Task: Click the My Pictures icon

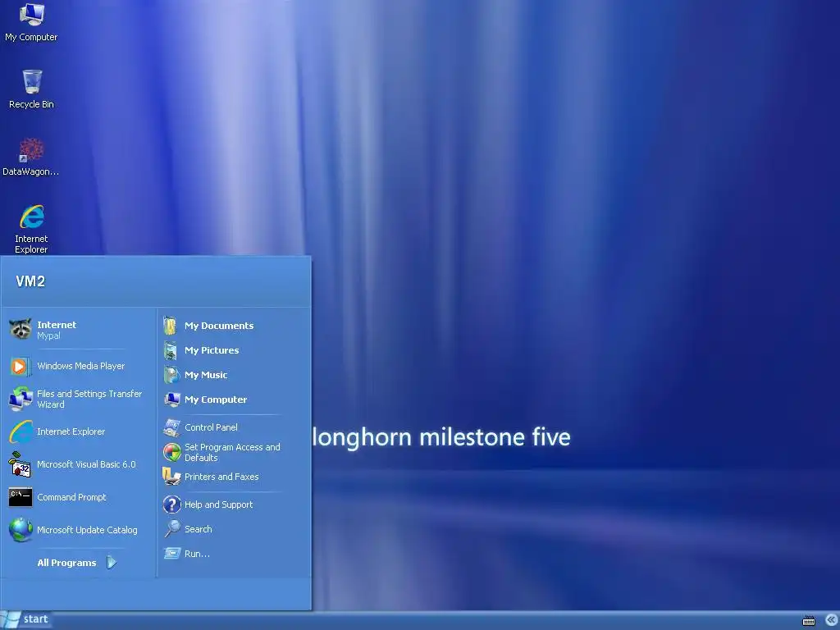Action: click(171, 350)
